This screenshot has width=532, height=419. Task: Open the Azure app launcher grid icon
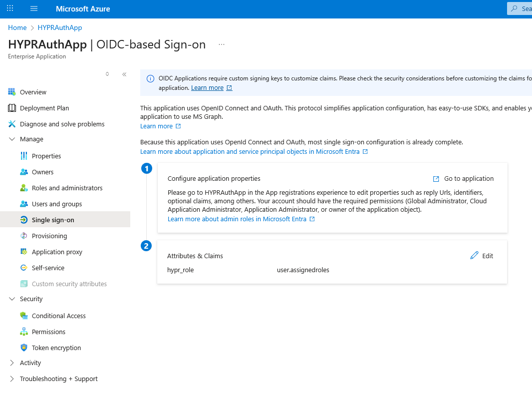point(10,8)
